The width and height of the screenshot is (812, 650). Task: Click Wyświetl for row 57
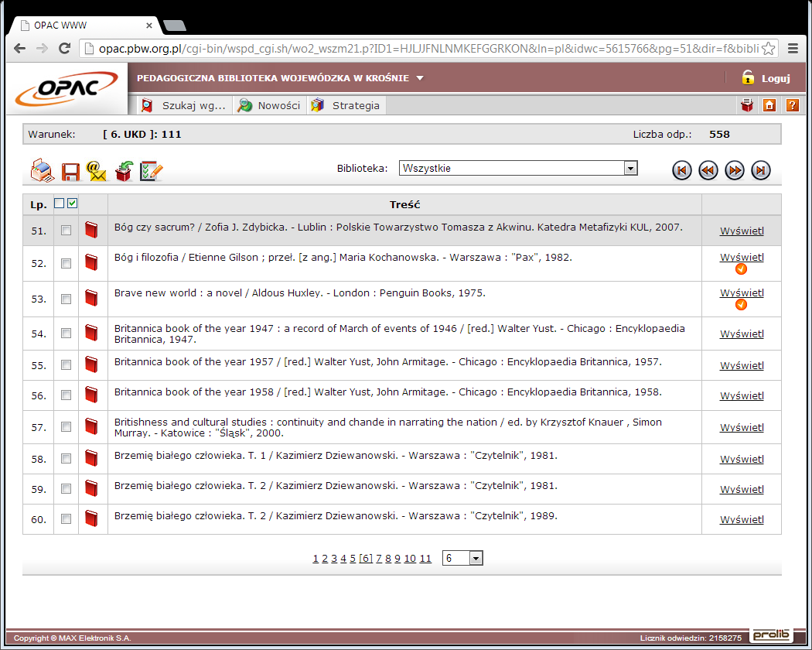tap(742, 427)
